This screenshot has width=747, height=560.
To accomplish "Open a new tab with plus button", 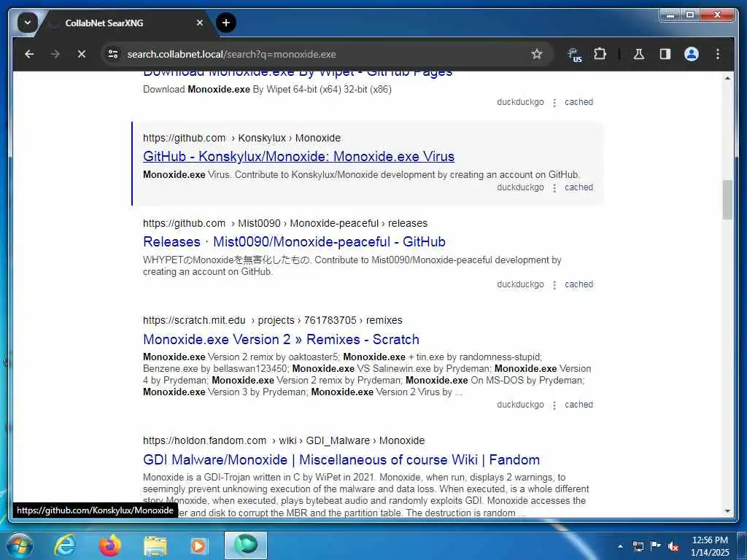I will click(226, 23).
